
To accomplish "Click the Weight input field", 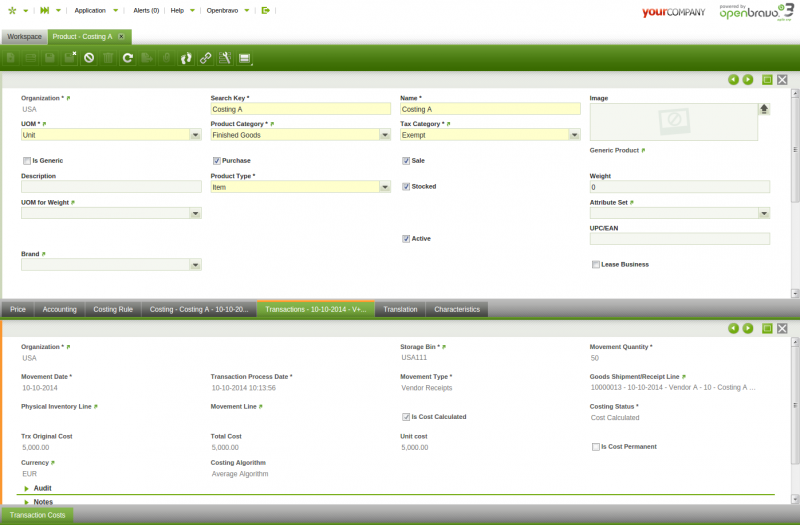I will pyautogui.click(x=680, y=187).
